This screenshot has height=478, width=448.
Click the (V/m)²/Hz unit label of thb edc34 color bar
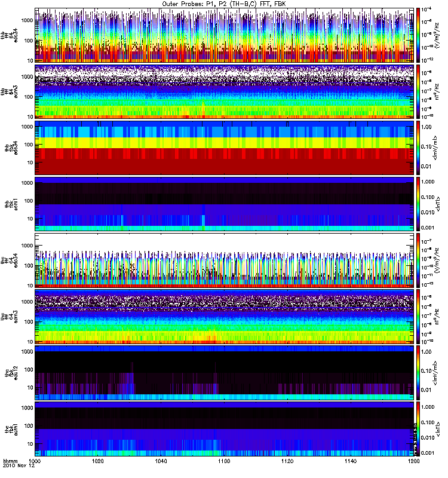[x=437, y=35]
